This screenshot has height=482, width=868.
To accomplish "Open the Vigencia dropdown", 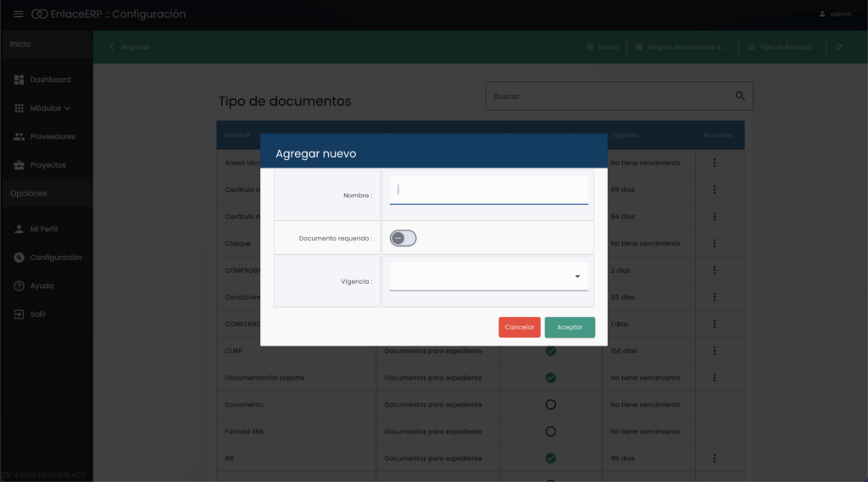I will pyautogui.click(x=488, y=276).
